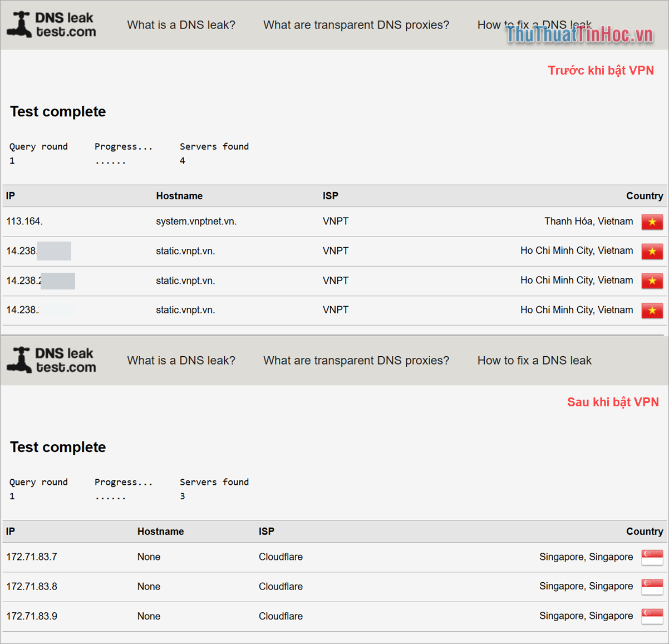
Task: Click the Singapore flag in the 172.71.83.8 row
Action: pos(652,587)
